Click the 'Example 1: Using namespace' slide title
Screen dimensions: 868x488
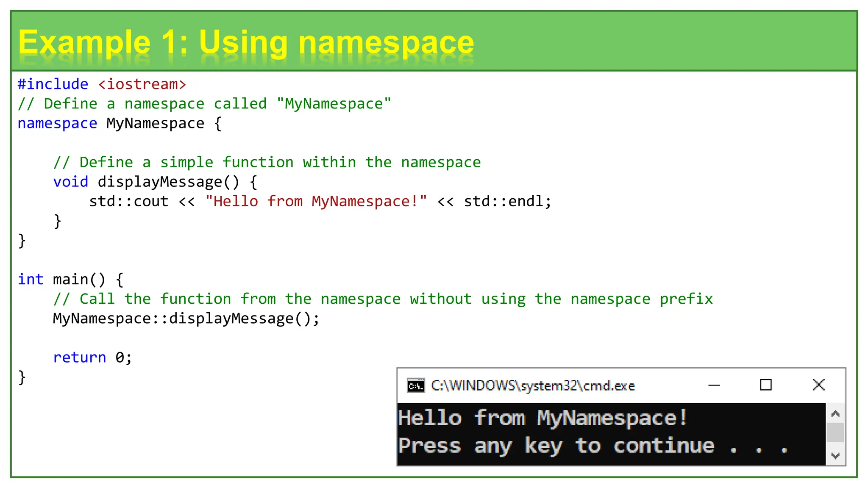[246, 42]
